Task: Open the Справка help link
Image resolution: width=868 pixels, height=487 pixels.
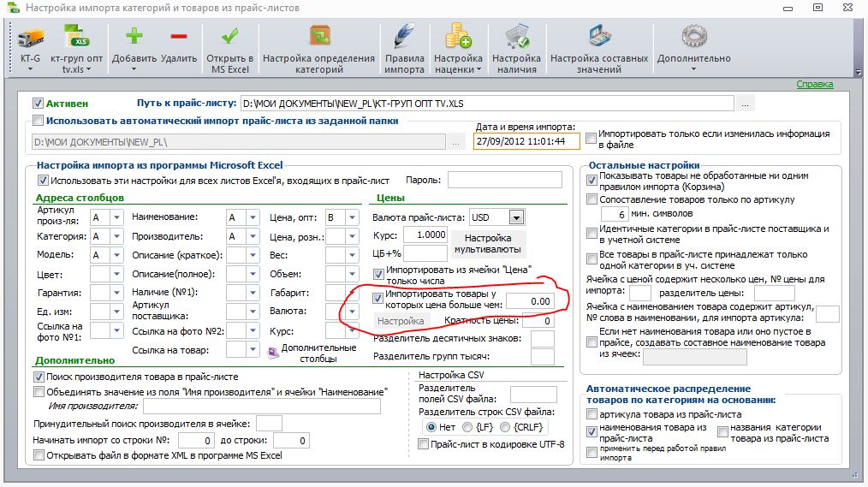Action: pos(814,84)
